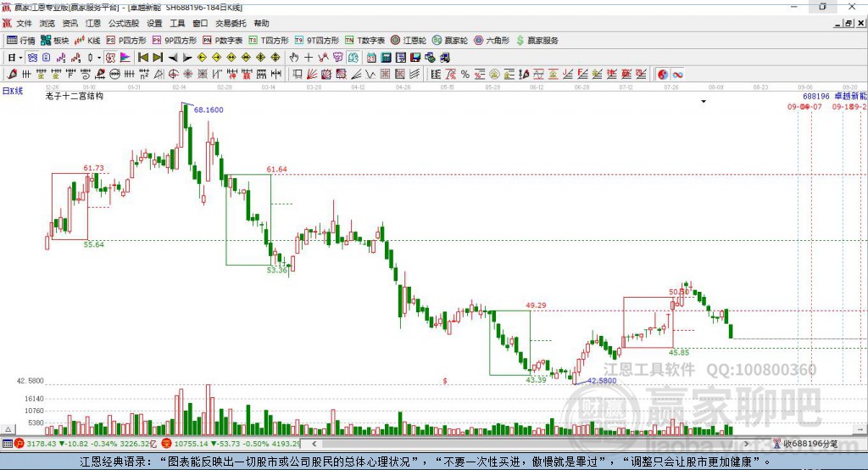This screenshot has height=470, width=868.
Task: Click the red floppy save icon
Action: tap(415, 58)
